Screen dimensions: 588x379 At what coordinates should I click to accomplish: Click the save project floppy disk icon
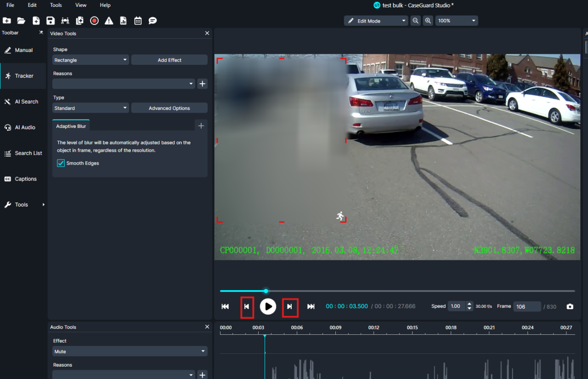coord(51,21)
